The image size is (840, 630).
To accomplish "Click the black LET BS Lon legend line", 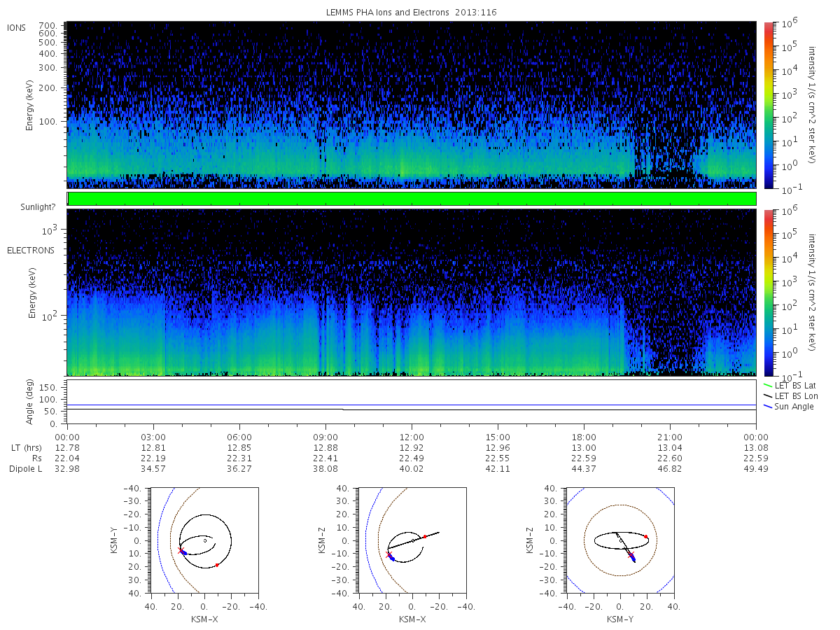I will pos(769,396).
